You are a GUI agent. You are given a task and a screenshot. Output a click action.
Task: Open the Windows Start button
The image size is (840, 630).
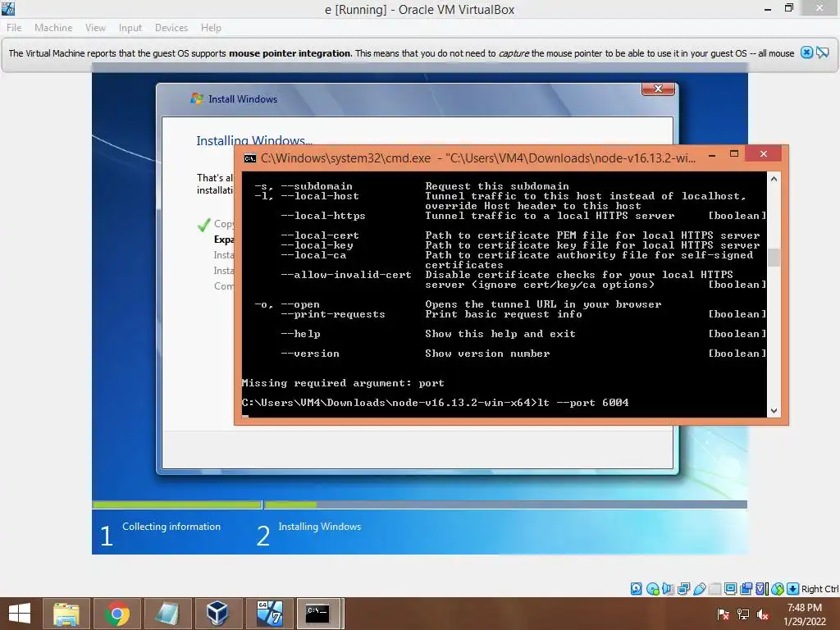20,614
